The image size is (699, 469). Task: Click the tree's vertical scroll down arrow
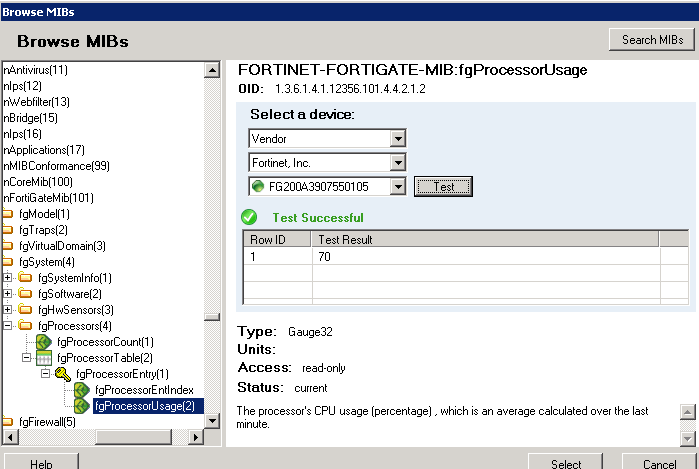(212, 421)
